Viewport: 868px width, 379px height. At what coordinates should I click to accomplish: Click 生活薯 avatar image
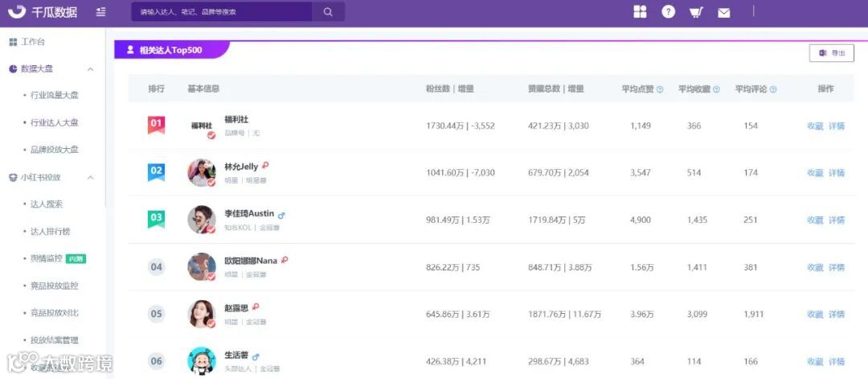click(x=202, y=360)
